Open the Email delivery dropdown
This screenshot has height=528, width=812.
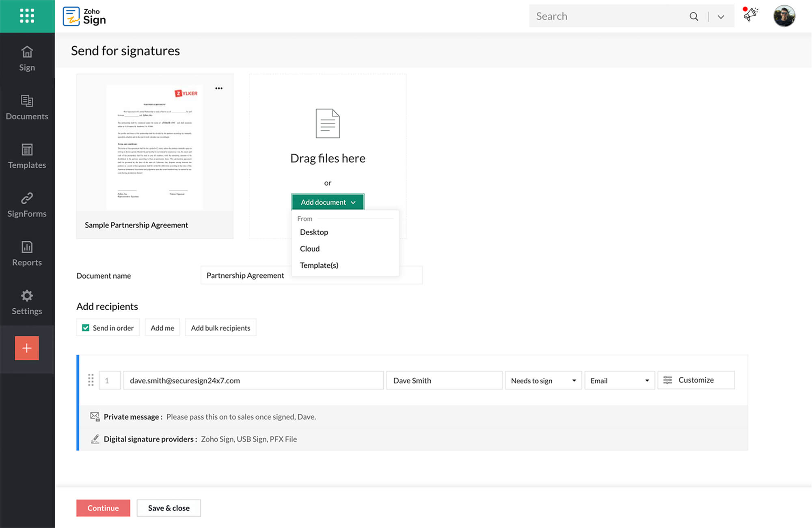[619, 381]
